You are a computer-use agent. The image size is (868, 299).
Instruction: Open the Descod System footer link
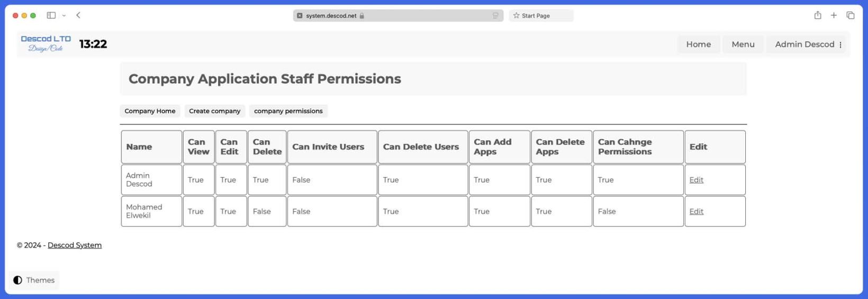point(75,245)
